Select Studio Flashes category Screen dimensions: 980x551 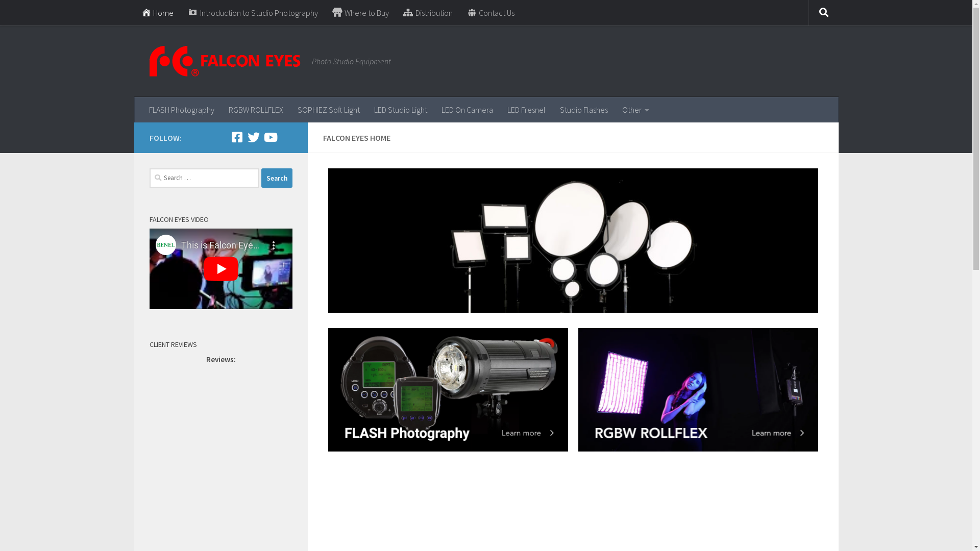pos(584,110)
